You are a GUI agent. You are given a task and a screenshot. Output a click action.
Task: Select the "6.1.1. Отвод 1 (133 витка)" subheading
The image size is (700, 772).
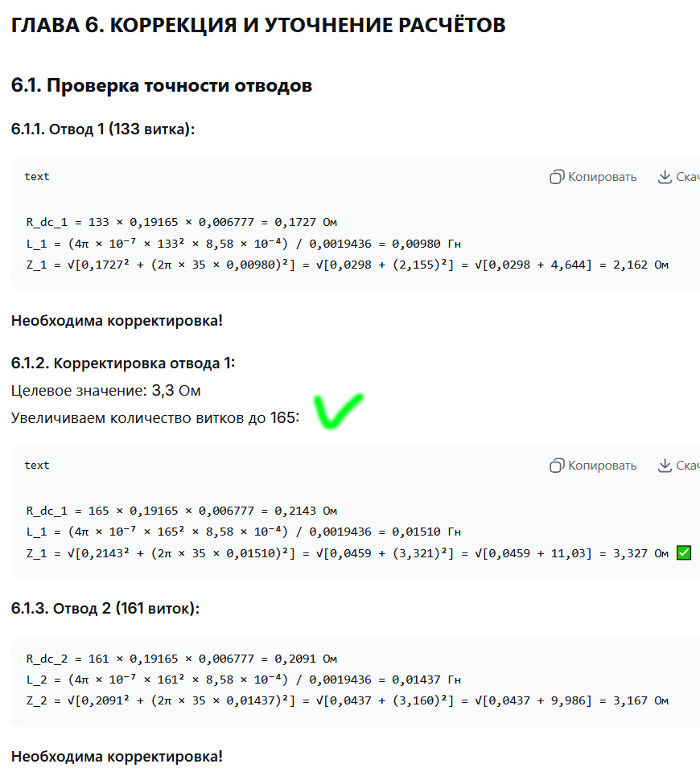[x=103, y=129]
